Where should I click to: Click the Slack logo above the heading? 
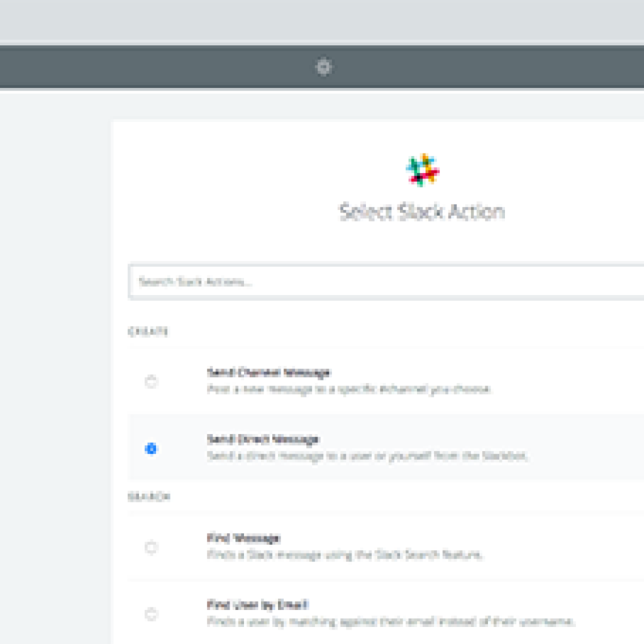[x=423, y=170]
